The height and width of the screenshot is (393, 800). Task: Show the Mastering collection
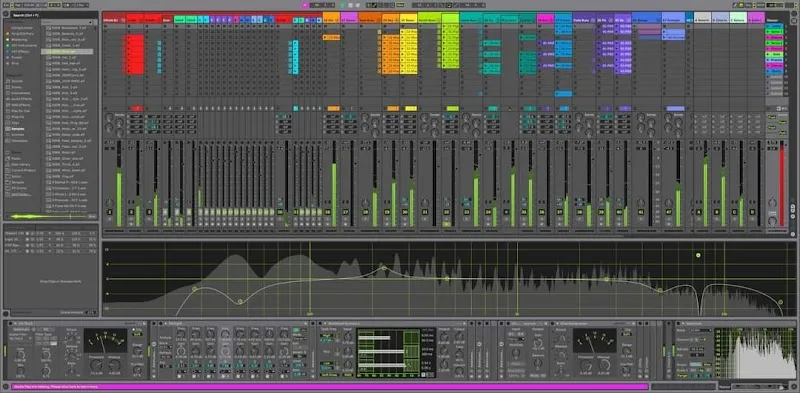(x=18, y=39)
